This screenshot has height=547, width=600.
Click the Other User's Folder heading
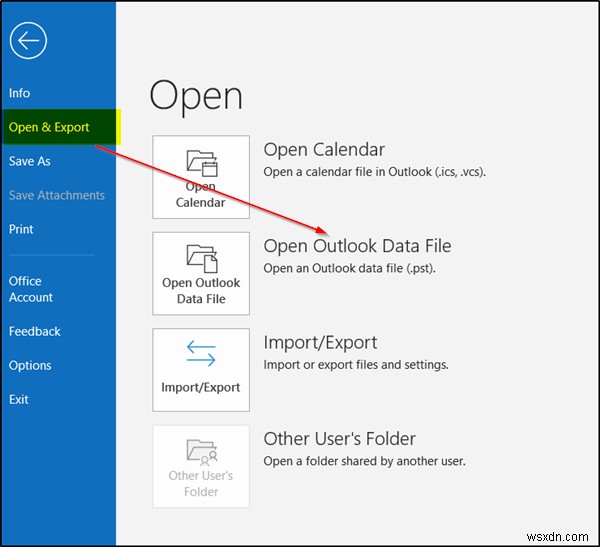[339, 439]
